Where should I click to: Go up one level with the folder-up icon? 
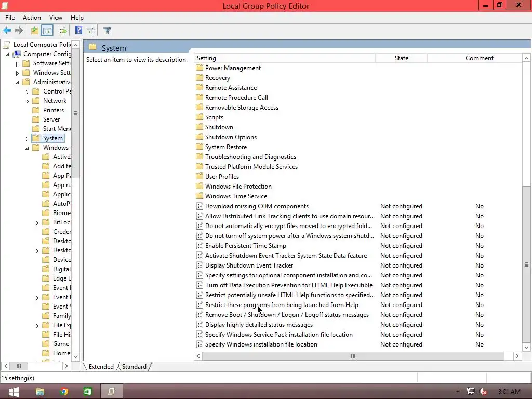(x=35, y=31)
